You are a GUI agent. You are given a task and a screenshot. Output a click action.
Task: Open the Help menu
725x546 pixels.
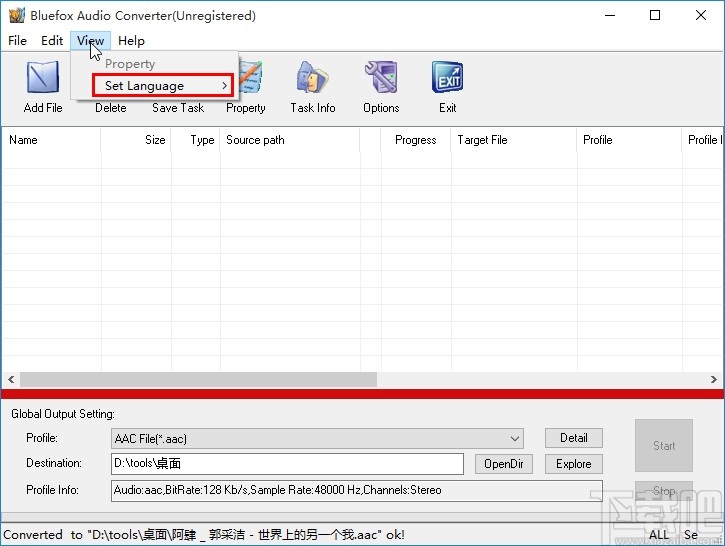(x=131, y=41)
